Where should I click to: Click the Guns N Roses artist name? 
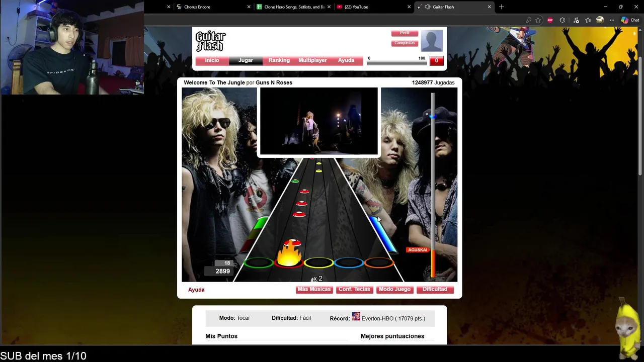click(274, 82)
